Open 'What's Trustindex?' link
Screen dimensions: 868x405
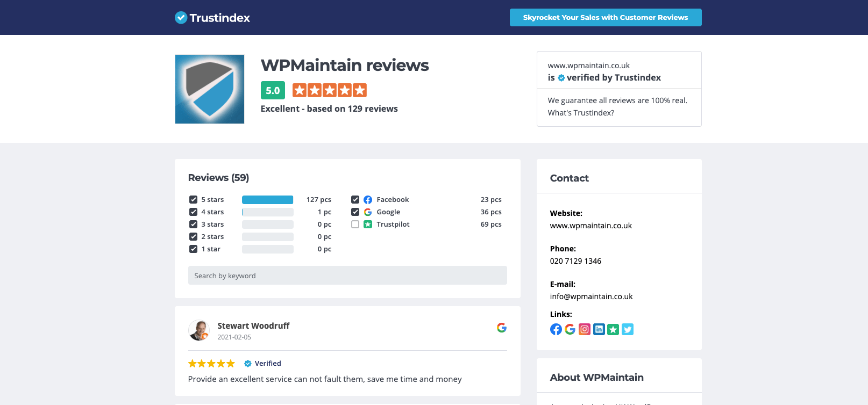coord(581,113)
